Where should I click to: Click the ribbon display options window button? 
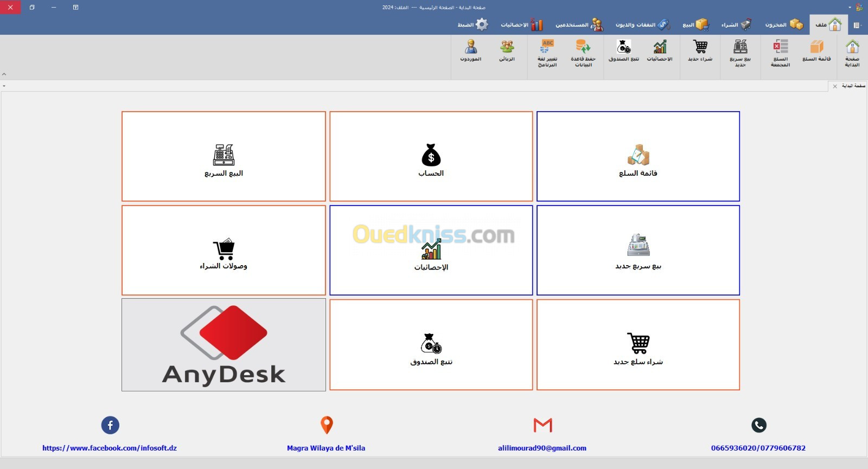click(75, 8)
